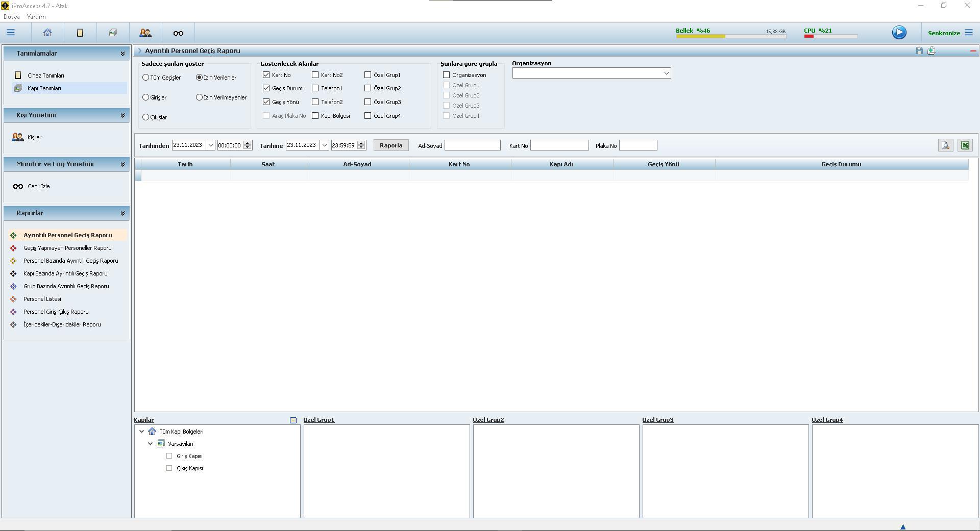The image size is (980, 531).
Task: Click the Ad-Soyad input field
Action: pyautogui.click(x=472, y=145)
